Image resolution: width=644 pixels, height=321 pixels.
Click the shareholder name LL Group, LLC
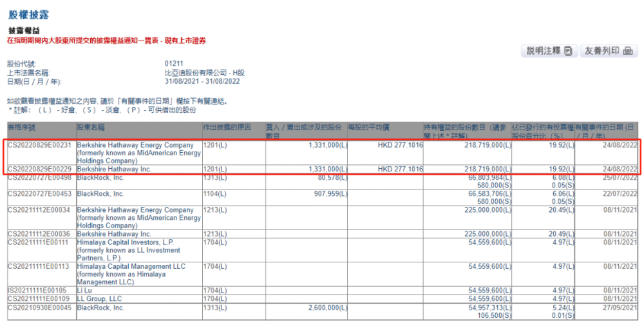99,299
